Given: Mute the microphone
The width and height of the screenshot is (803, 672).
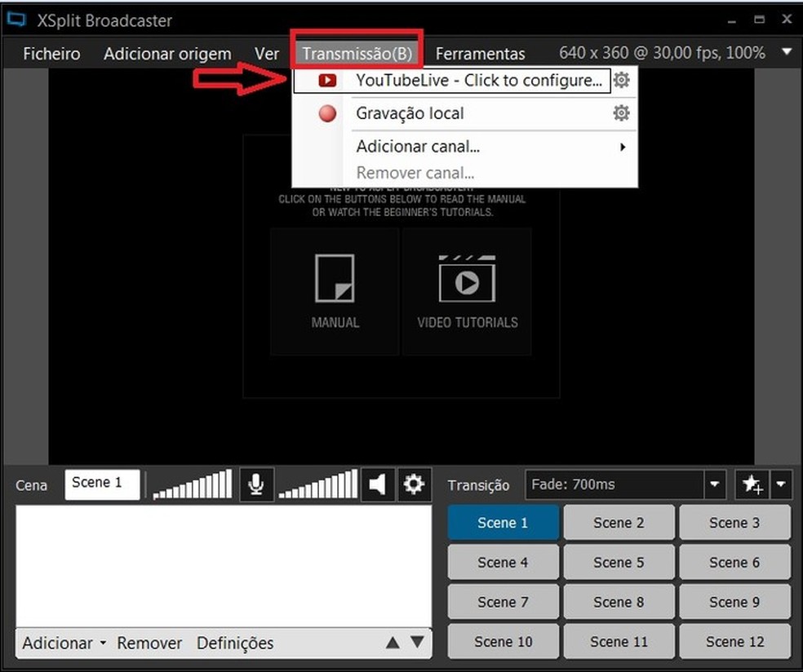Looking at the screenshot, I should click(x=256, y=484).
